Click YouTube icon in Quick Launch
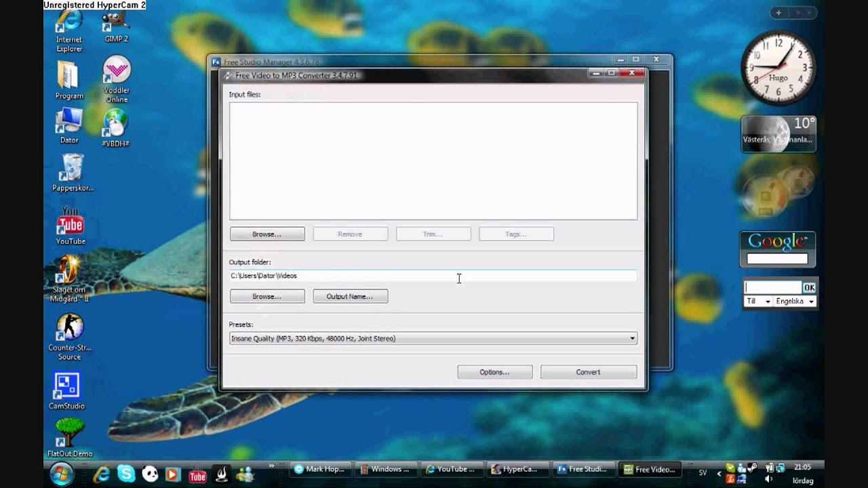The width and height of the screenshot is (868, 488). coord(197,474)
